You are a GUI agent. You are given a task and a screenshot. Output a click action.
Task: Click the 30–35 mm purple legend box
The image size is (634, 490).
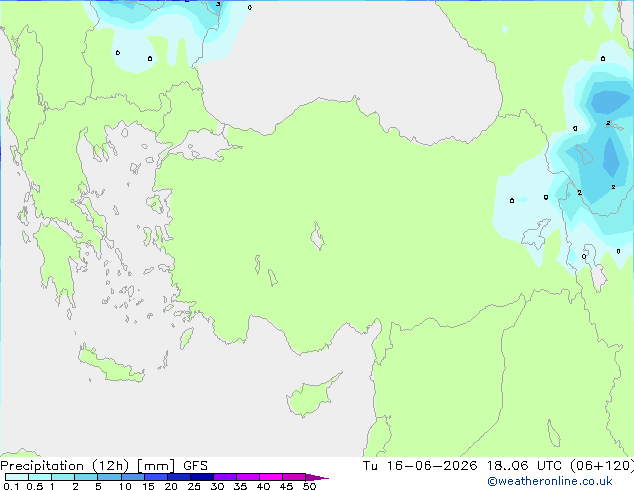click(224, 477)
